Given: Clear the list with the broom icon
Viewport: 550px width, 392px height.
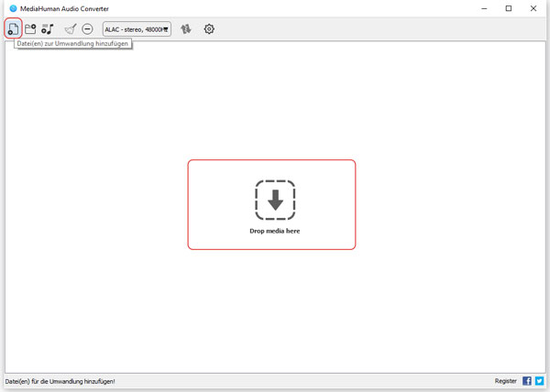Looking at the screenshot, I should coord(71,28).
